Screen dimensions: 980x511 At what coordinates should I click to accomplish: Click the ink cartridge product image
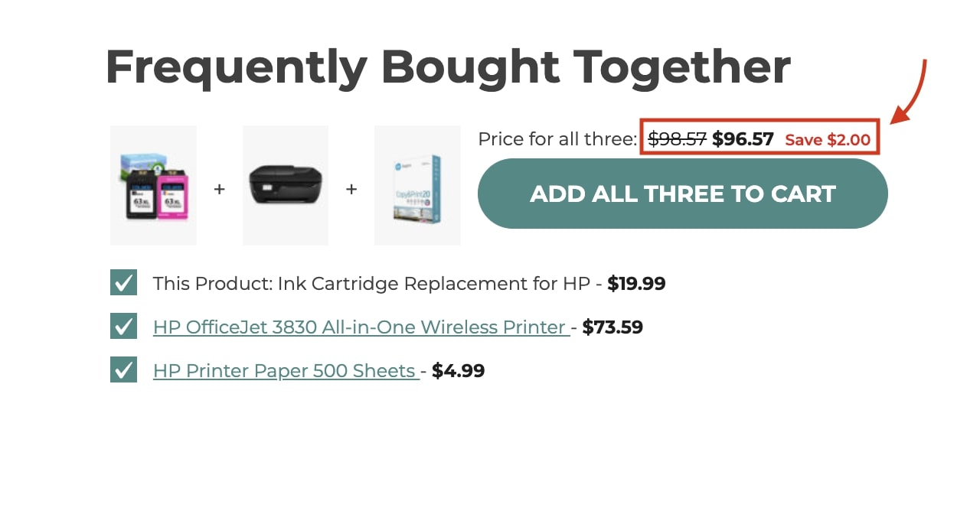tap(153, 186)
